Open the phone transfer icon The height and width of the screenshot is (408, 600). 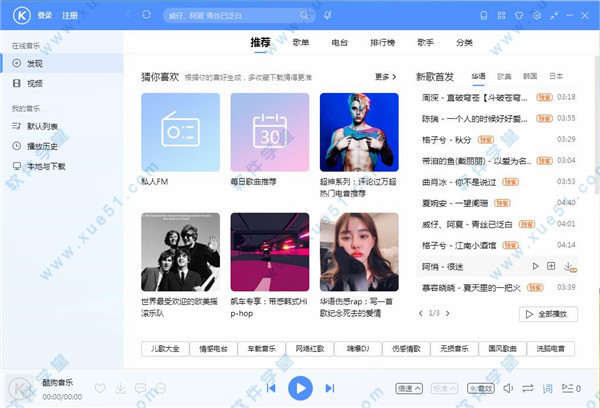[484, 15]
